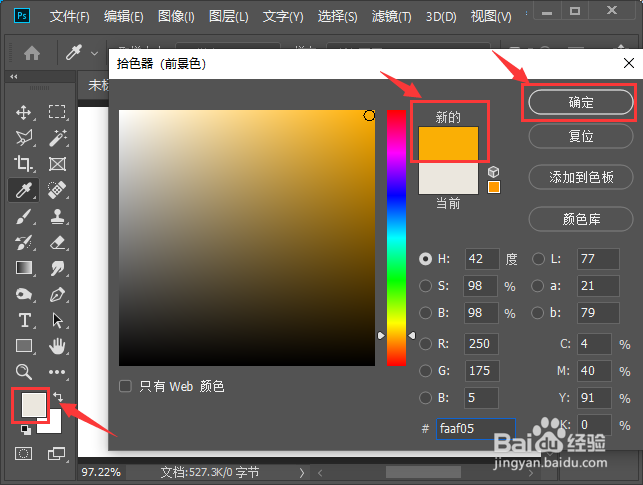Select the G green radio button
Viewport: 643px width, 485px height.
point(425,371)
